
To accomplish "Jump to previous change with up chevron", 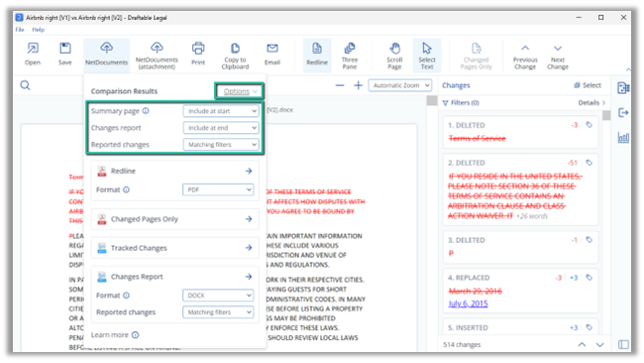I will 582,344.
